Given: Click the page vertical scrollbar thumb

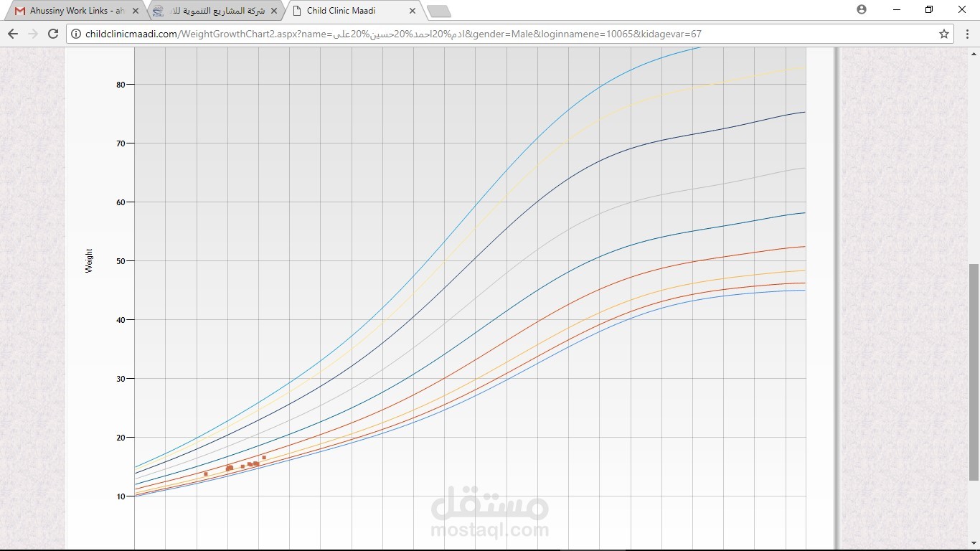Looking at the screenshot, I should pyautogui.click(x=974, y=372).
